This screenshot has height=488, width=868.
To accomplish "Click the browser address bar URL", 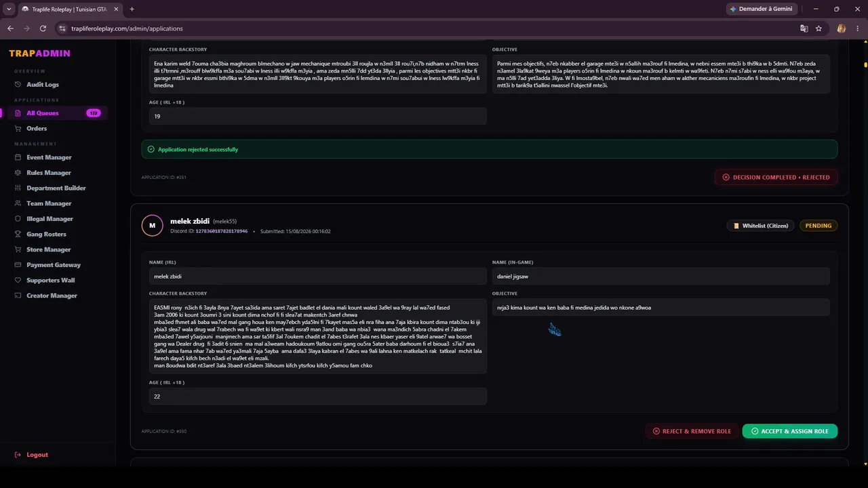I will click(x=127, y=28).
